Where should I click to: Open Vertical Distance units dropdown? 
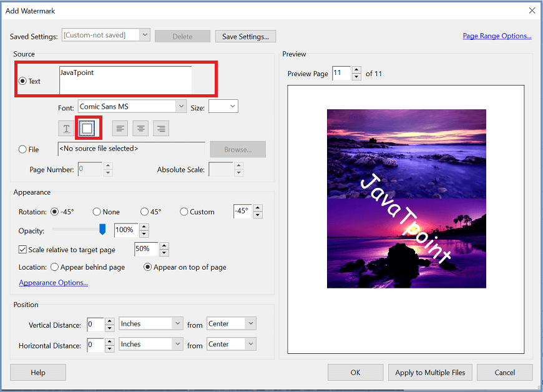click(177, 323)
